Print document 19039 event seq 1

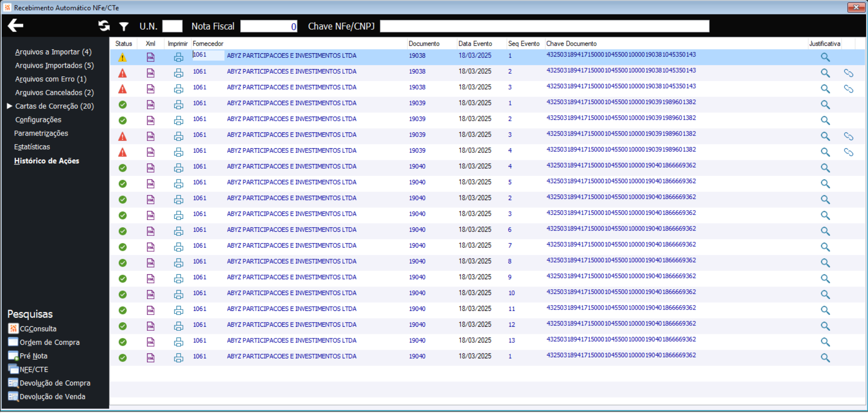(179, 104)
